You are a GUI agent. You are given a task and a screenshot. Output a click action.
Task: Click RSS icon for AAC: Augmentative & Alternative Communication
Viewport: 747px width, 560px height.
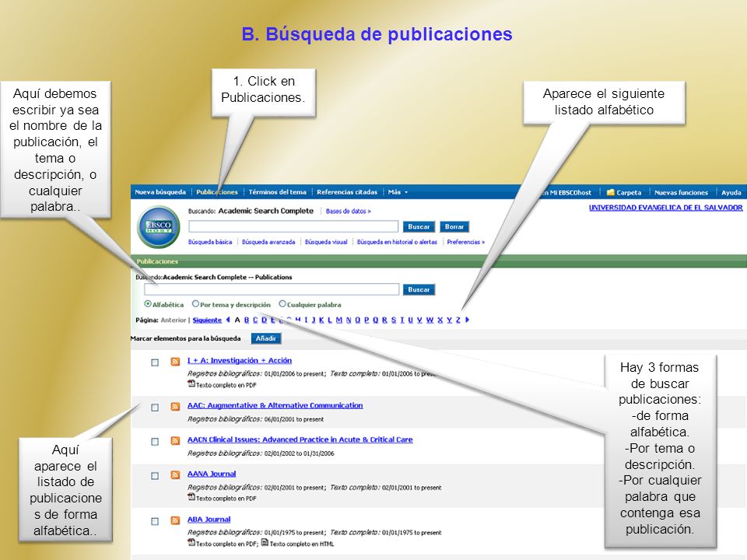[x=175, y=407]
